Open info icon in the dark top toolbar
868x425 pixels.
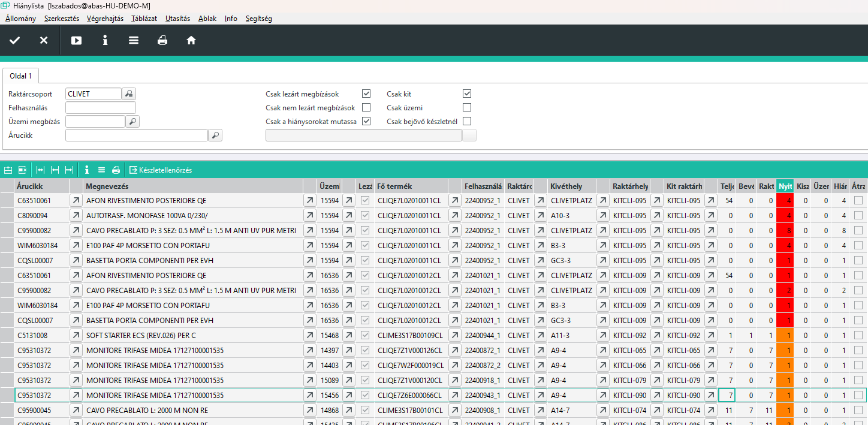click(105, 41)
